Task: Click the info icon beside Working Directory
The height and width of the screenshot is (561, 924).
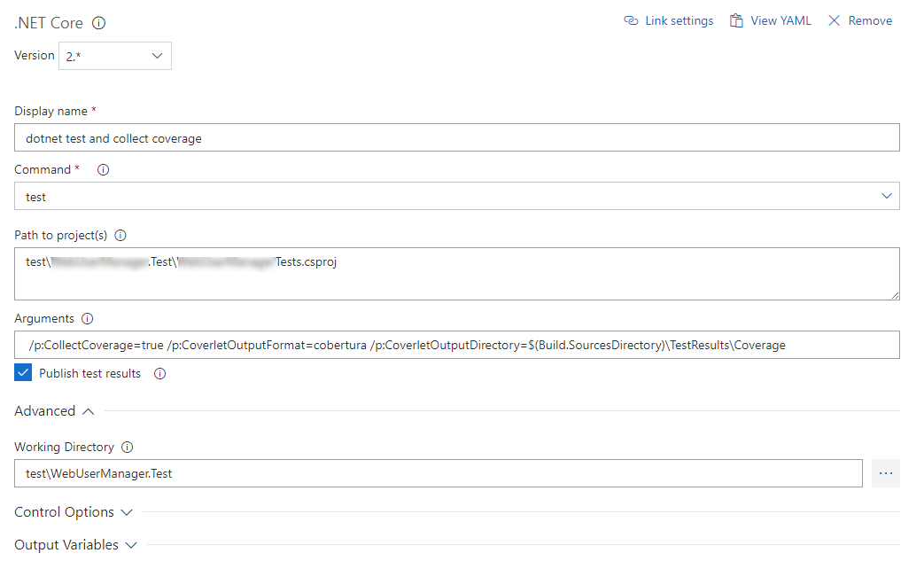Action: [126, 447]
